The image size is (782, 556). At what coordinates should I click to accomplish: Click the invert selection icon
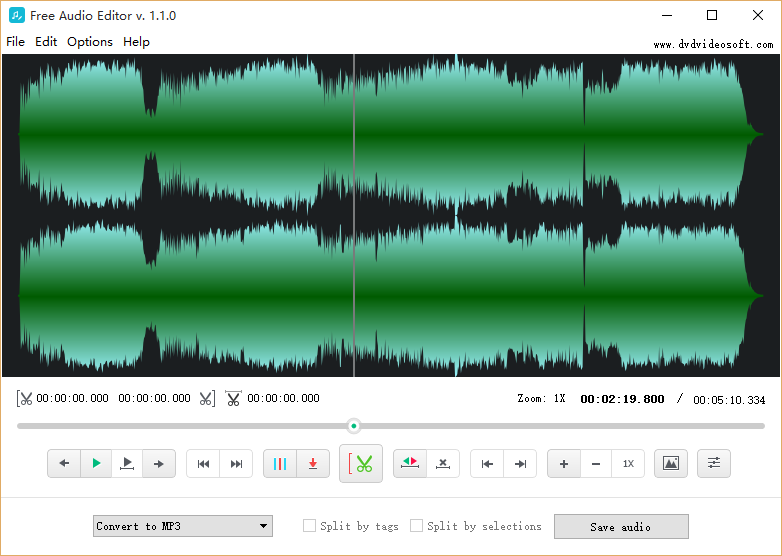410,463
